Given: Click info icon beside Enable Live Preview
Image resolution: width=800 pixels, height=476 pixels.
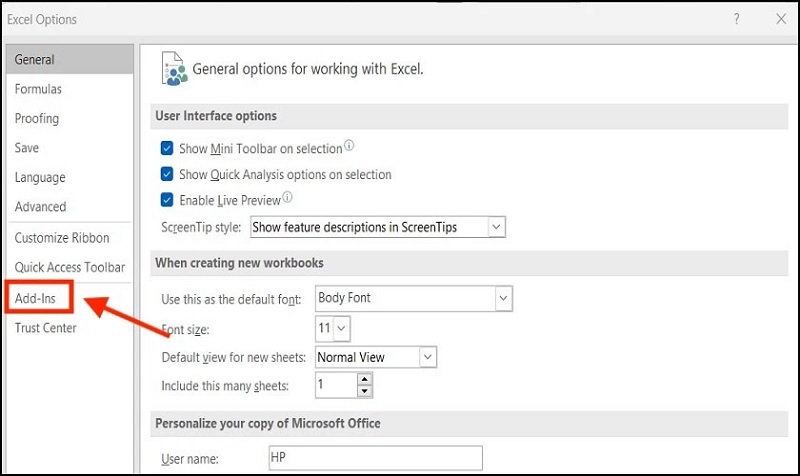Looking at the screenshot, I should tap(288, 198).
